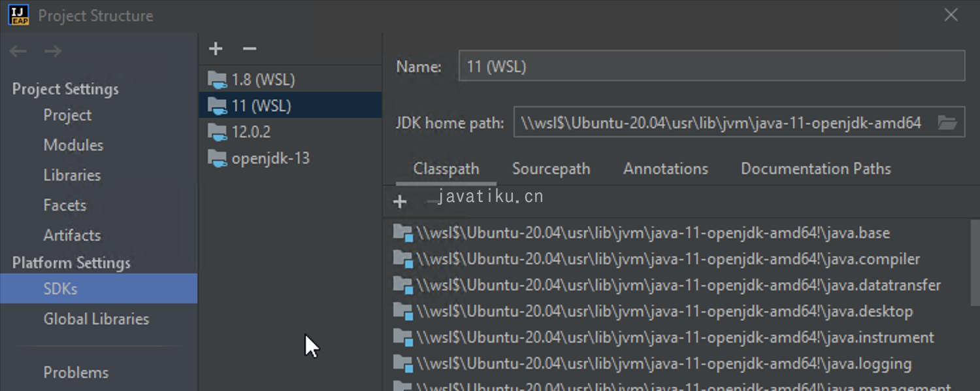Click the 12.0.2 SDK folder icon
Image resolution: width=980 pixels, height=391 pixels.
(217, 132)
